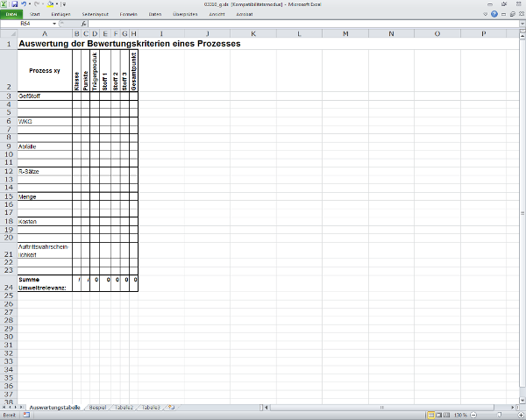Open the Seitenlayout ribbon tab

coord(95,15)
